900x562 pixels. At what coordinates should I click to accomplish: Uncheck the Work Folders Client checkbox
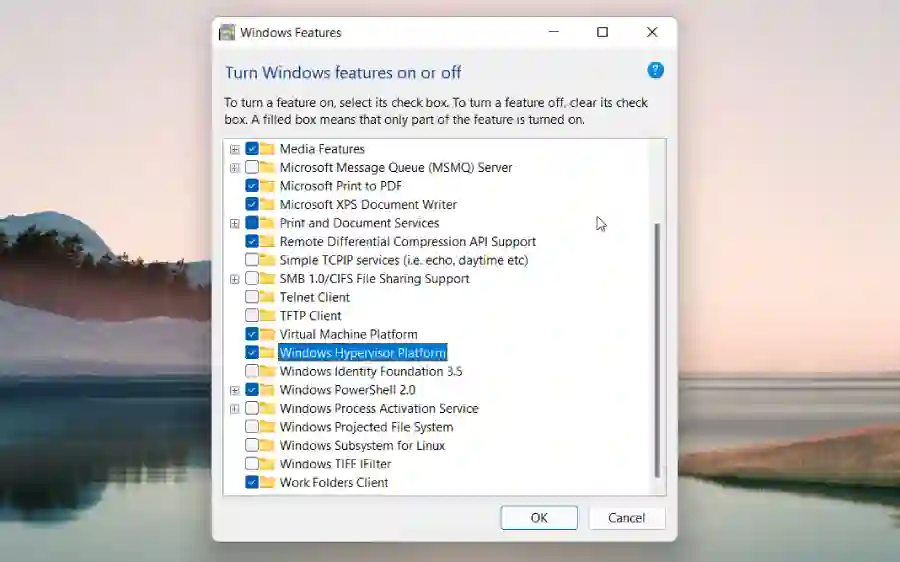pos(251,482)
